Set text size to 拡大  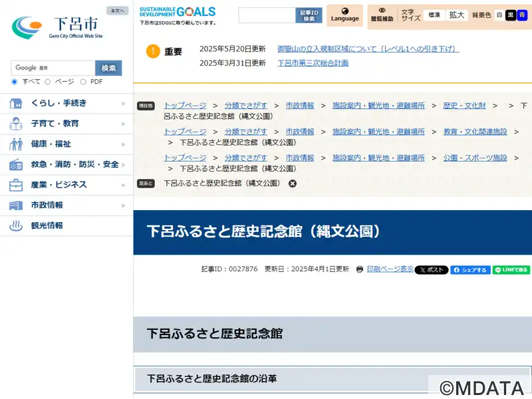pos(457,15)
